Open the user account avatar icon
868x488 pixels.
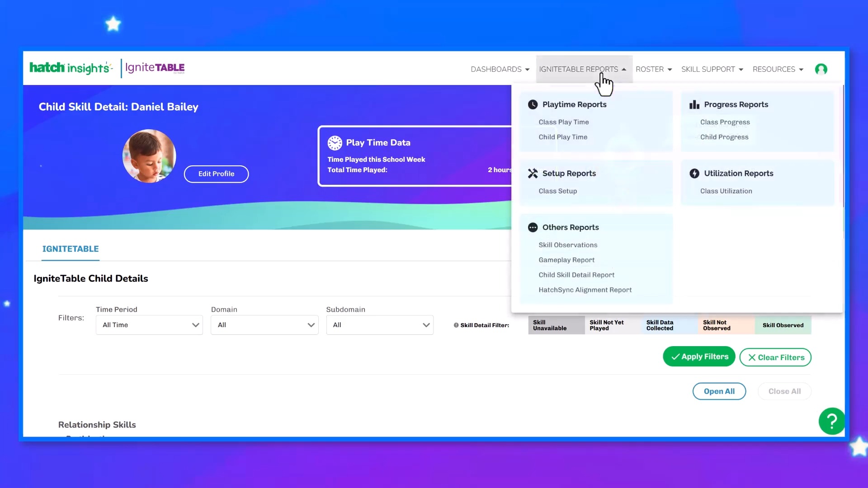point(821,69)
